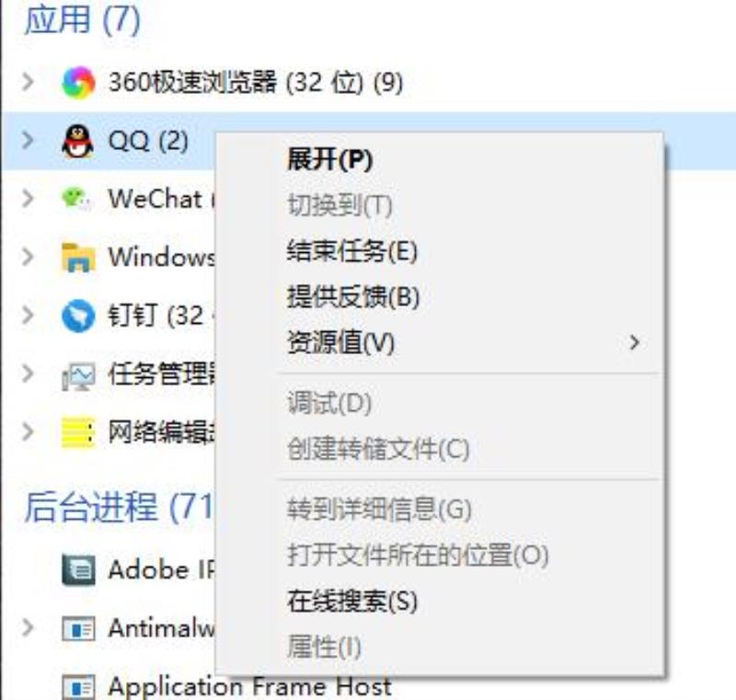Click the yellow 网络编辑 app icon

78,432
